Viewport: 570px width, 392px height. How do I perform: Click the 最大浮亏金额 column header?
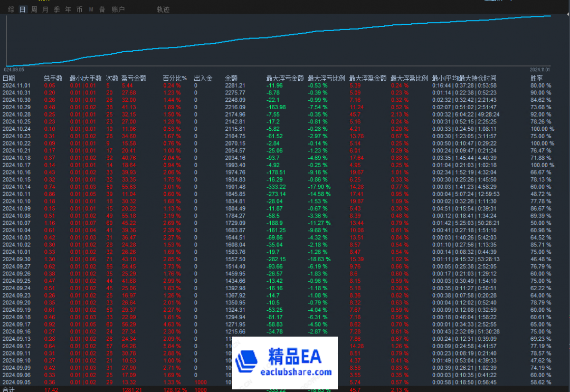[285, 78]
